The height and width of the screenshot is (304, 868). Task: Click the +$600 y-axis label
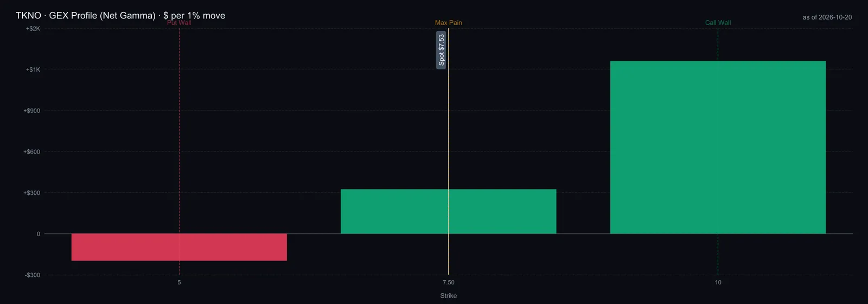pyautogui.click(x=31, y=152)
